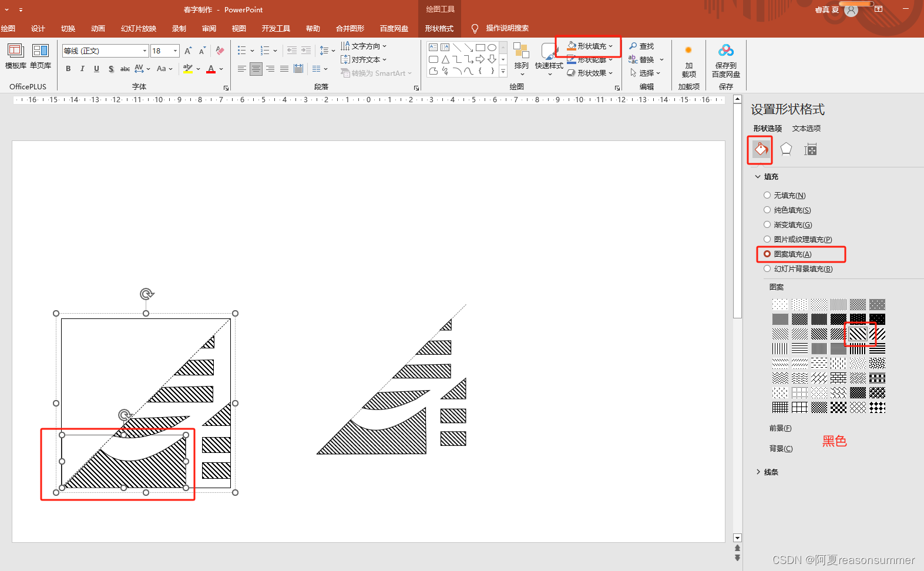Apply bold formatting
This screenshot has height=571, width=924.
tap(68, 69)
